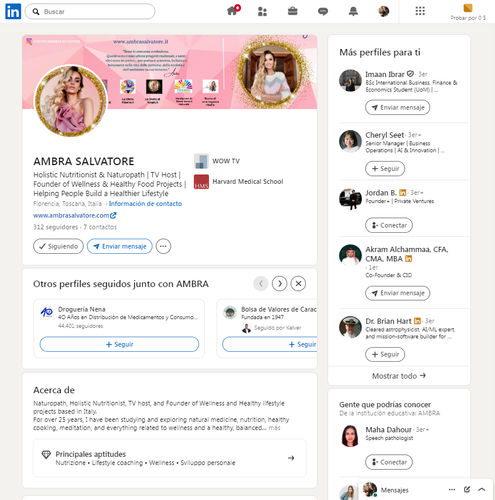Open the Me profile avatar menu

[x=384, y=12]
